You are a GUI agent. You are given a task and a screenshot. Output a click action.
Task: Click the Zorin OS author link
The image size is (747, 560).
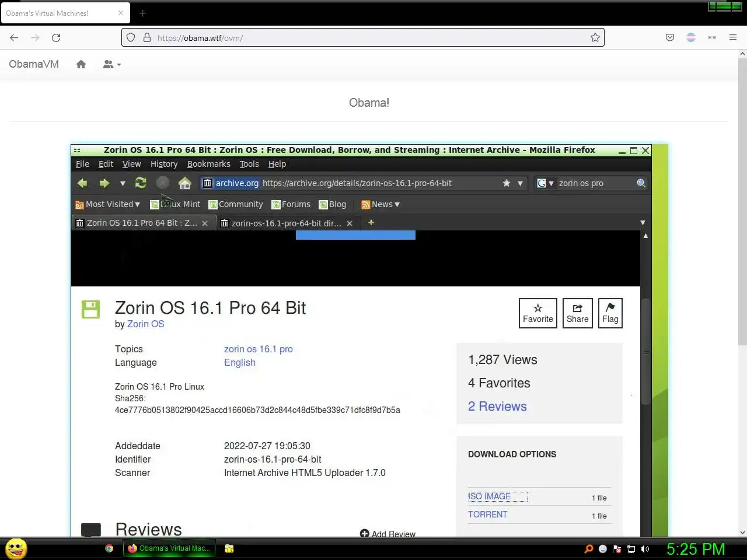(x=146, y=324)
